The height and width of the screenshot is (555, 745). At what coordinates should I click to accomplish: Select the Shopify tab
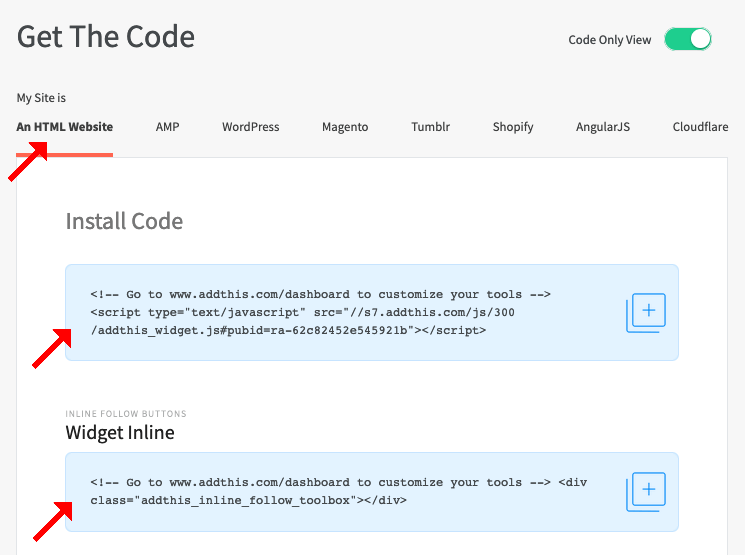513,127
